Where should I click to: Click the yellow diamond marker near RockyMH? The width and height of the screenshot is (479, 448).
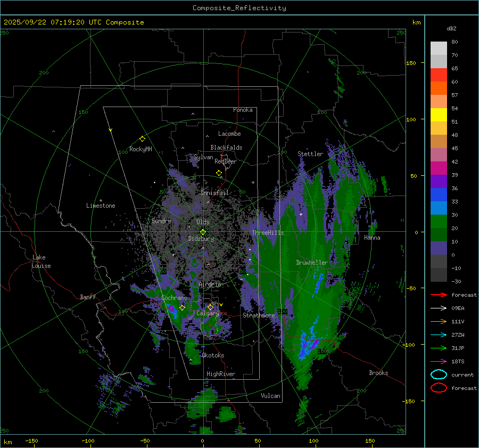pyautogui.click(x=142, y=139)
